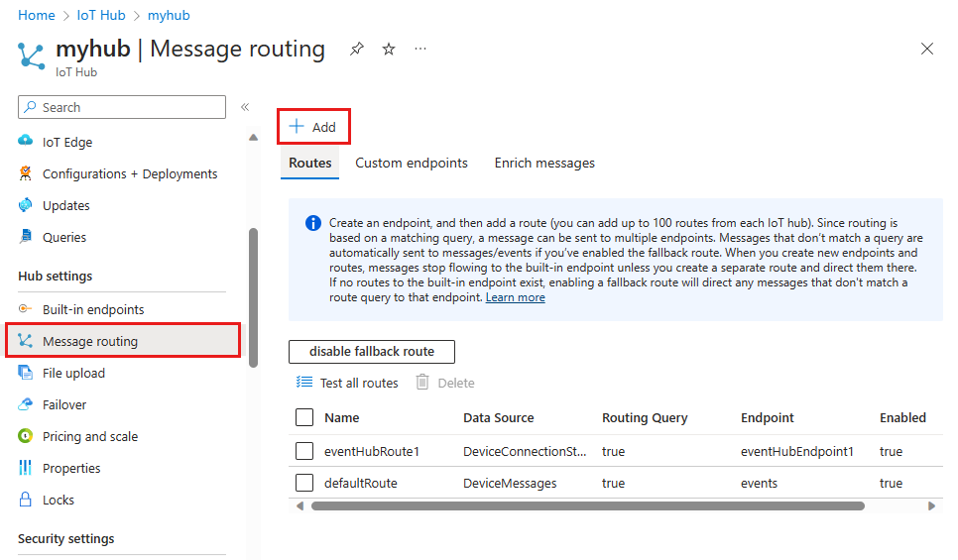Switch to the Custom endpoints tab

click(412, 163)
